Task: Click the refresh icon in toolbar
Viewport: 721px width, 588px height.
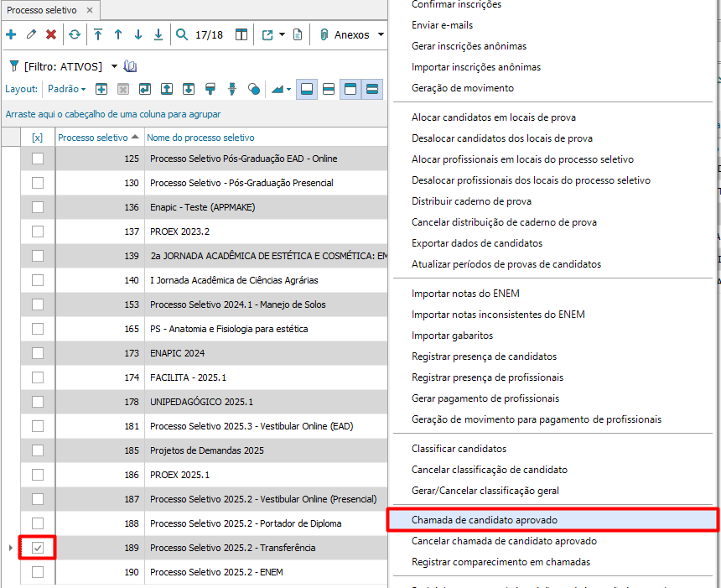Action: (x=75, y=34)
